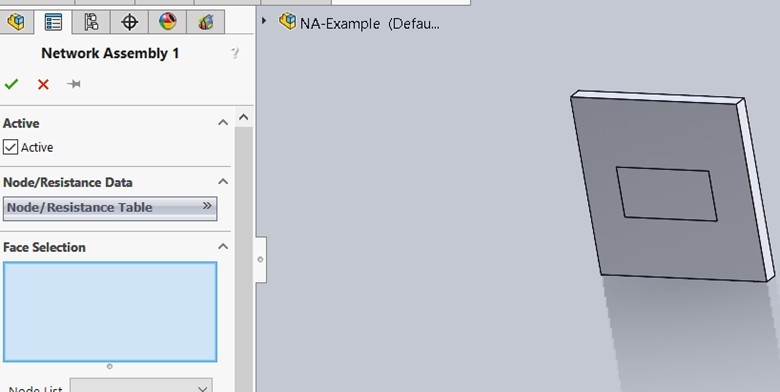Open the last analysis manager tab icon

click(205, 22)
